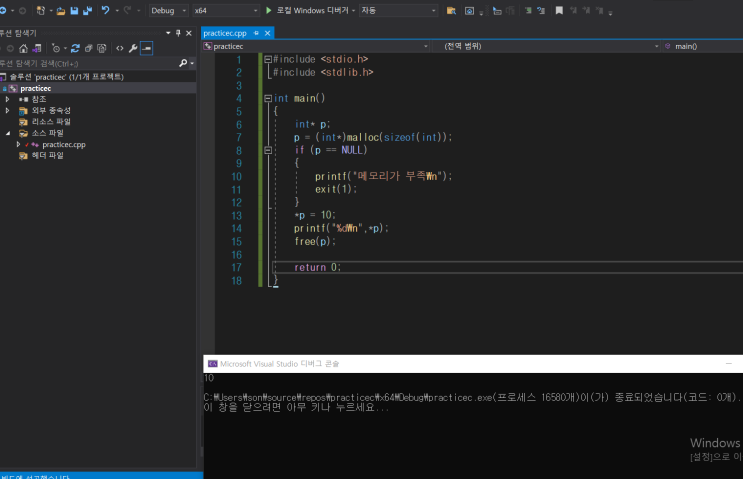Image resolution: width=743 pixels, height=479 pixels.
Task: Open search options dropdown next to magnifier
Action: pyautogui.click(x=192, y=63)
